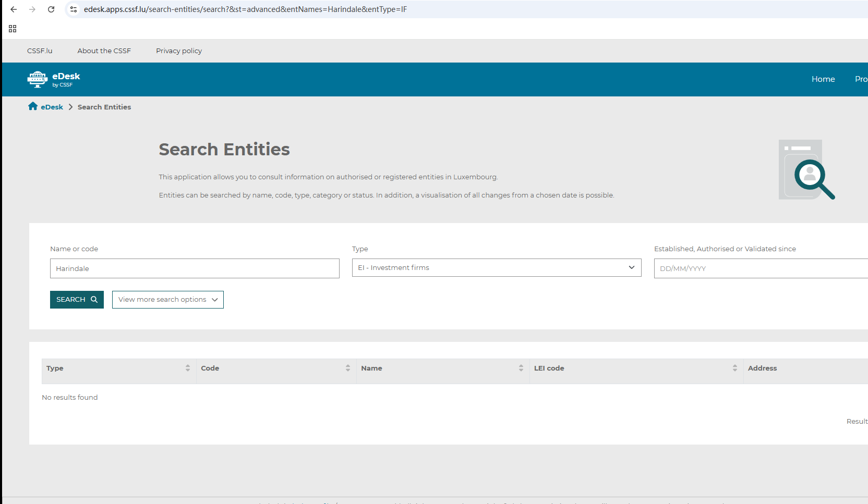Click the eDesk by CSSF logo
Screen dimensions: 868x504
[x=54, y=79]
